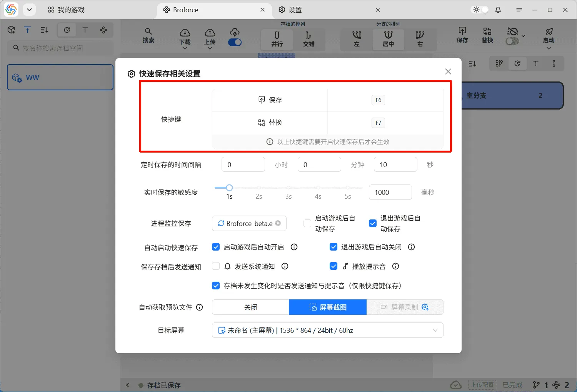The image size is (577, 392).
Task: Uncheck 退出游戏后自动保存
Action: coord(372,223)
